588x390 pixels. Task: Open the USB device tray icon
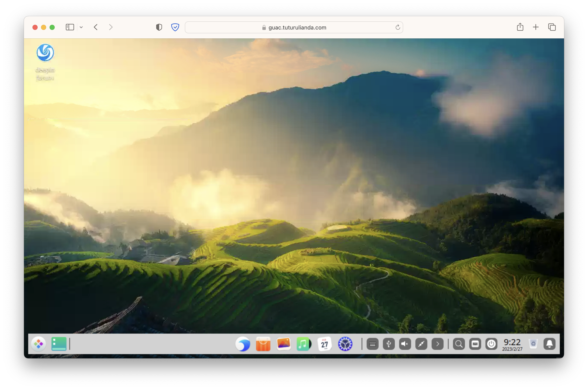coord(389,344)
